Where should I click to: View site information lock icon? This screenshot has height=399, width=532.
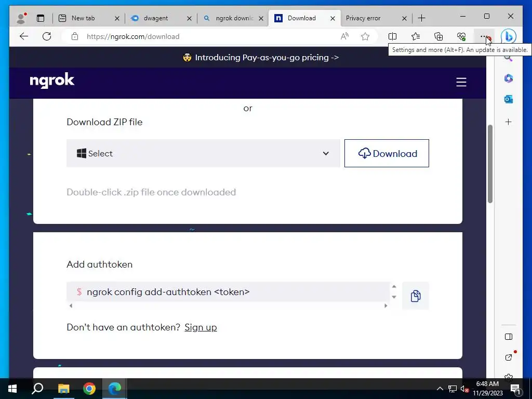point(75,36)
